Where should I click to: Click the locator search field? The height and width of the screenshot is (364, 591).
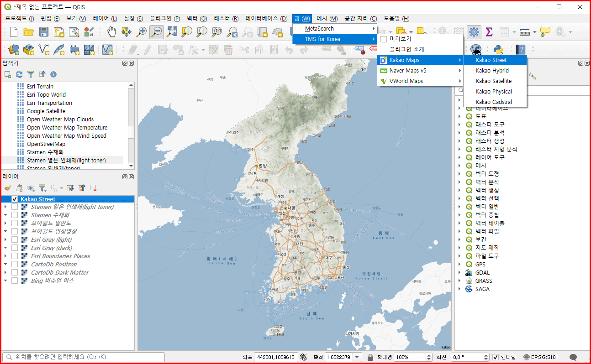tap(84, 357)
